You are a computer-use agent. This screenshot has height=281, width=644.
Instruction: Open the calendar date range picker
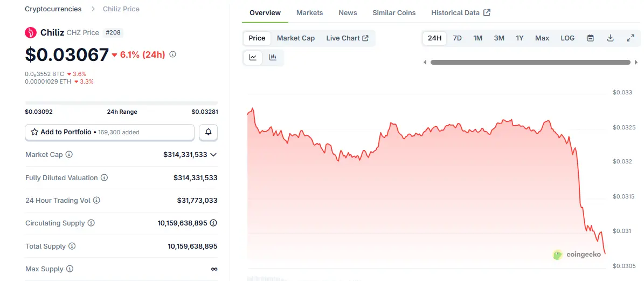coord(590,38)
